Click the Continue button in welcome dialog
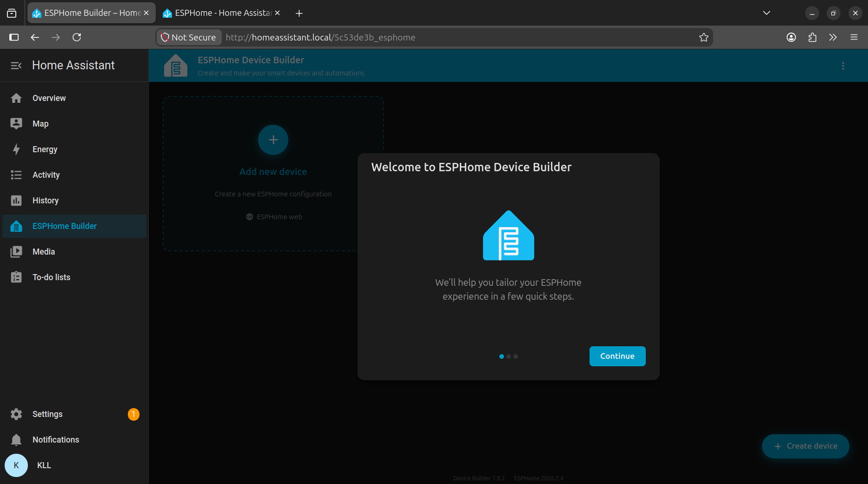The image size is (868, 484). point(617,356)
